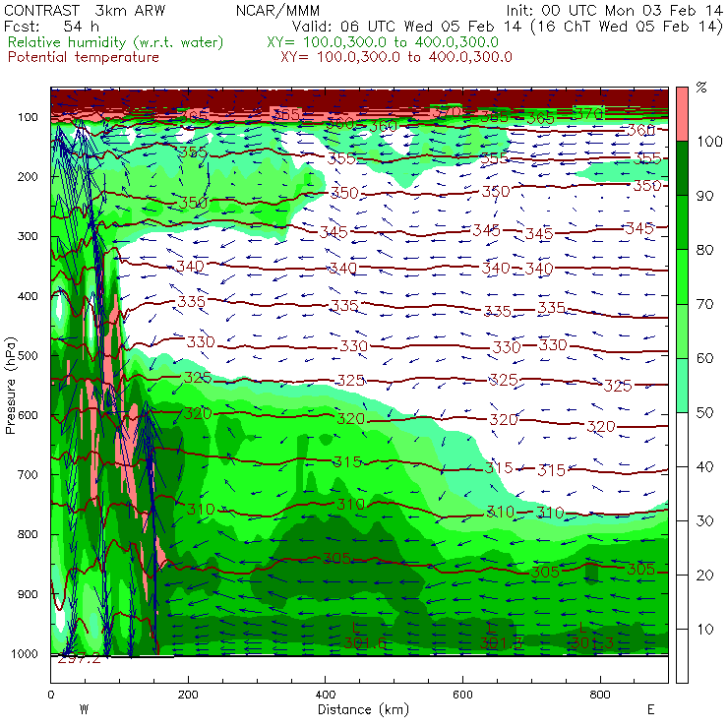Click the distance axis "400" tick label
This screenshot has width=728, height=728.
pos(326,695)
